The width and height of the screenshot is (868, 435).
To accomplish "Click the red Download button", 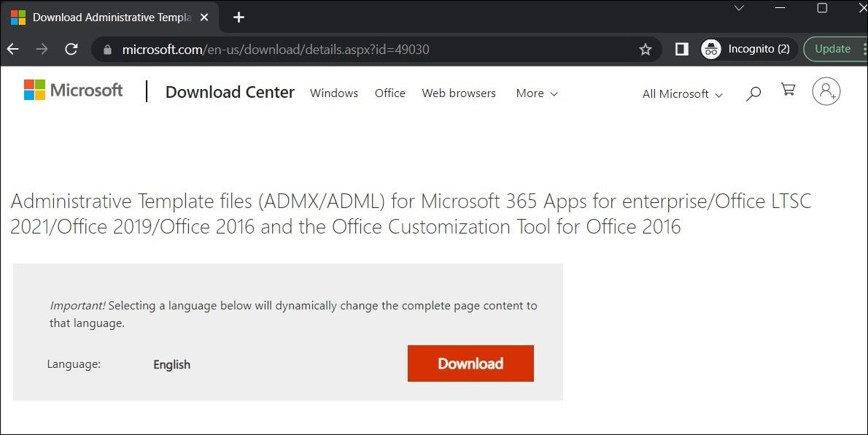I will [x=470, y=363].
